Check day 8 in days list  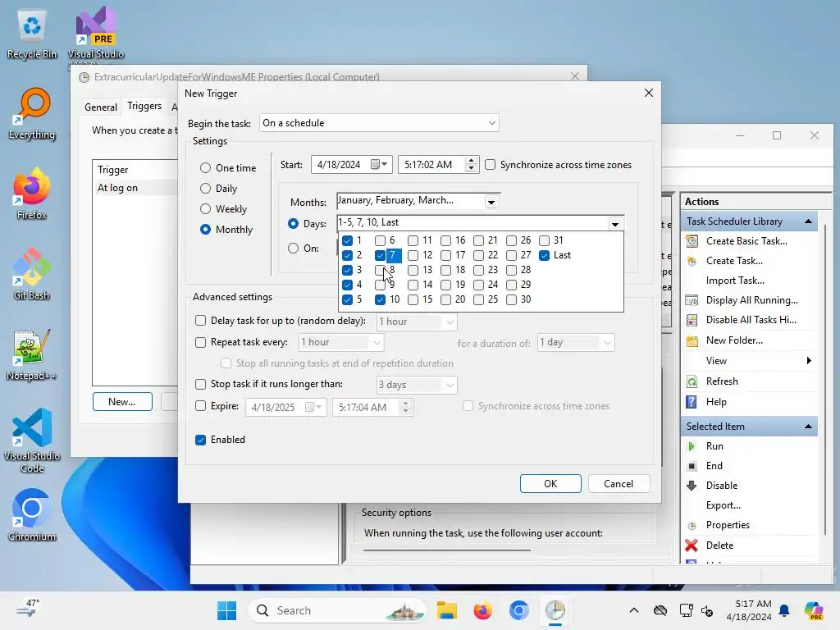tap(380, 269)
